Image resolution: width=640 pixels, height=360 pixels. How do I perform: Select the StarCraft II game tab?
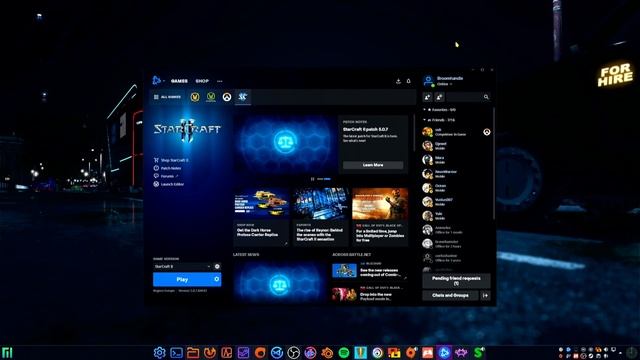[x=243, y=97]
